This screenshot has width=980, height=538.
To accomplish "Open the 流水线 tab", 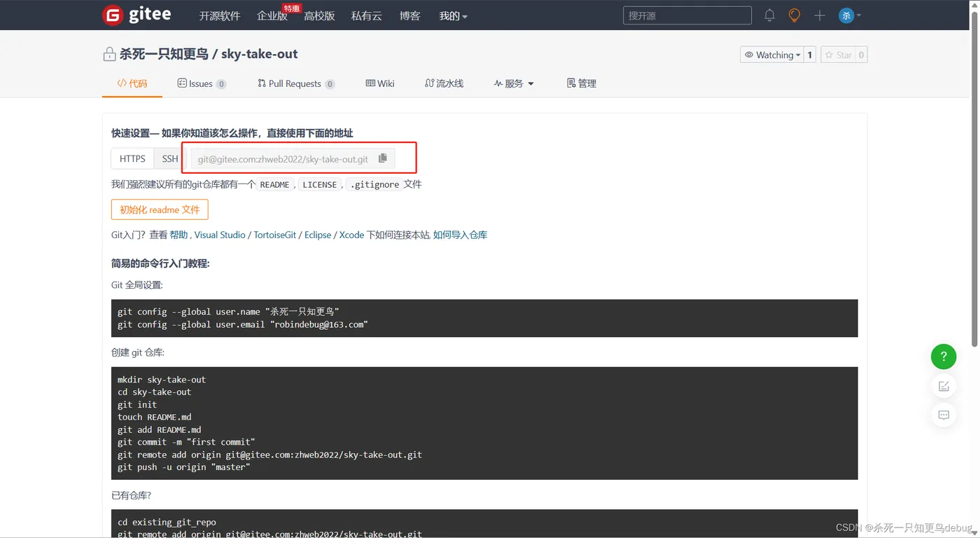I will coord(444,83).
